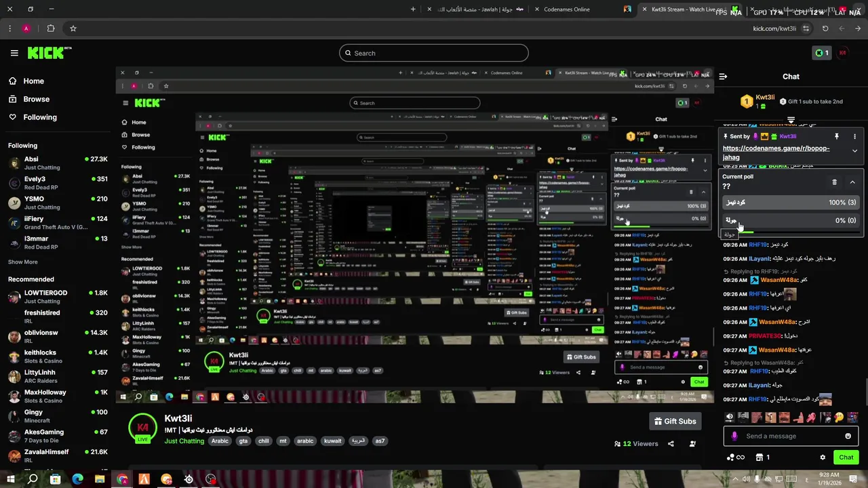Open the channel shop icon

click(760, 457)
